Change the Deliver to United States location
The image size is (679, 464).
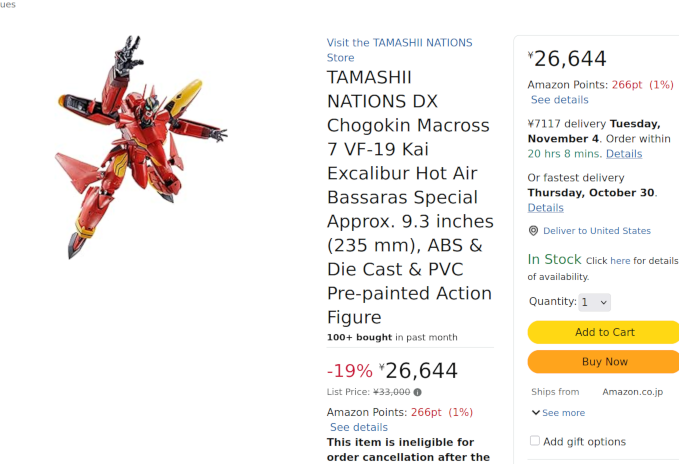(x=597, y=231)
